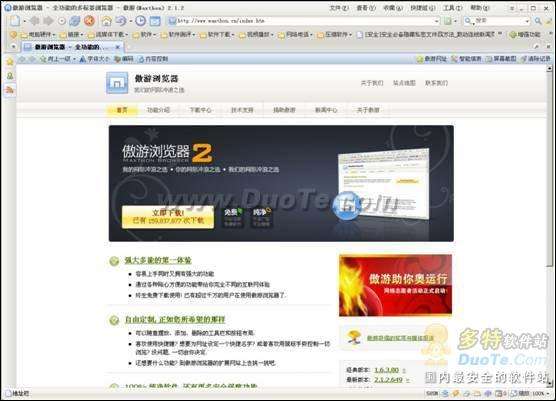556x401 pixels.
Task: Click the Refresh page icon
Action: (75, 21)
